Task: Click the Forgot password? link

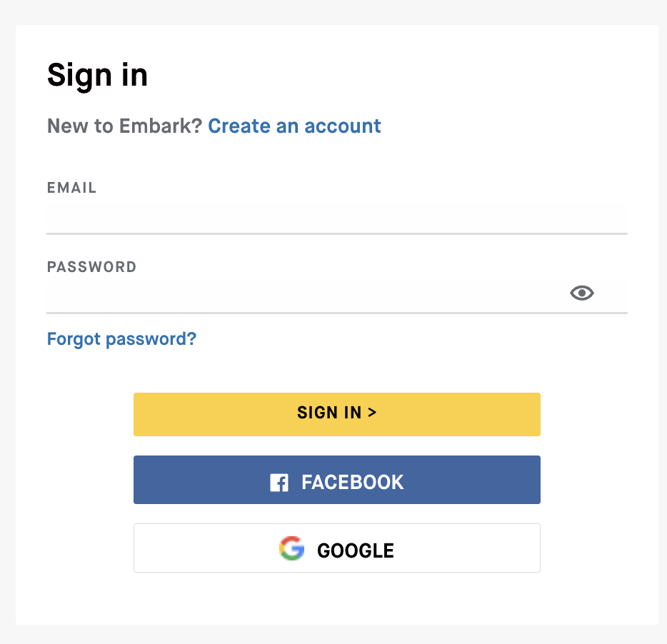Action: pos(121,338)
